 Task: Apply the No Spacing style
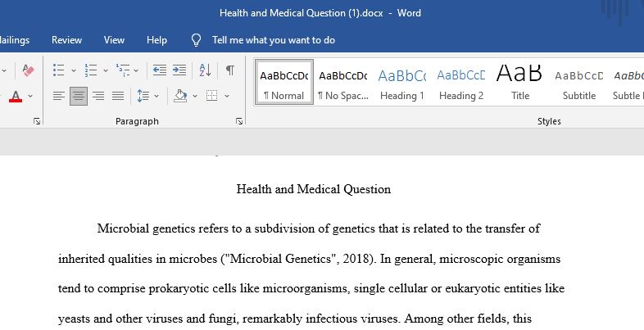[343, 83]
